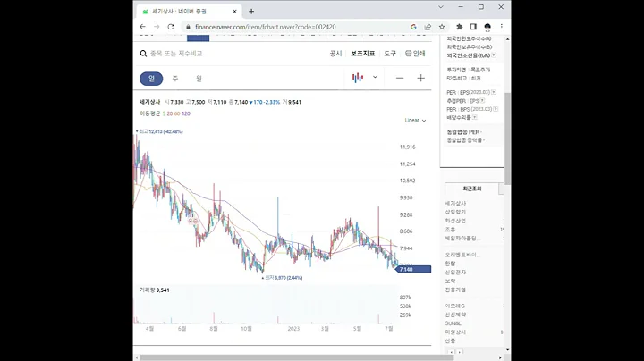This screenshot has height=361, width=644.
Task: Open the Chrome three-dot menu
Action: point(502,27)
